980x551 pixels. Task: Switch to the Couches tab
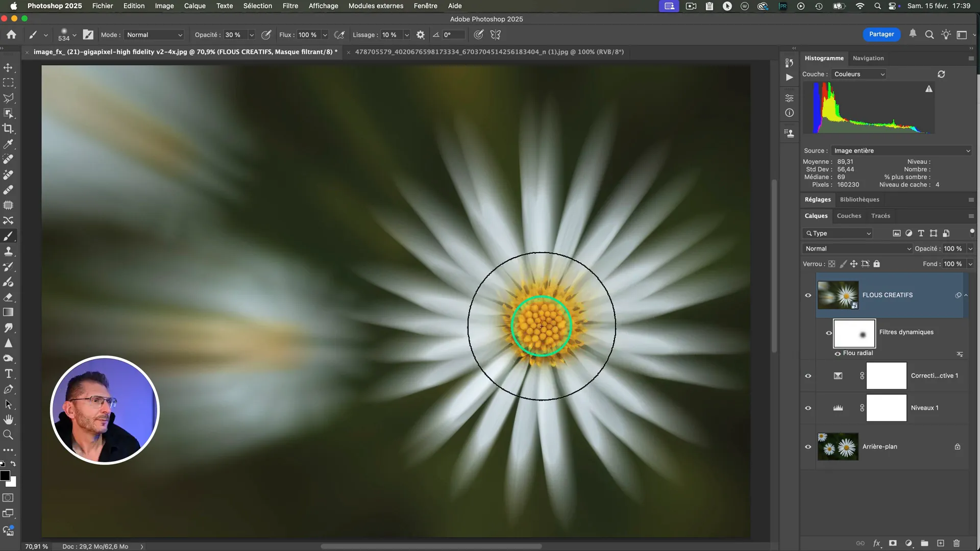click(849, 216)
